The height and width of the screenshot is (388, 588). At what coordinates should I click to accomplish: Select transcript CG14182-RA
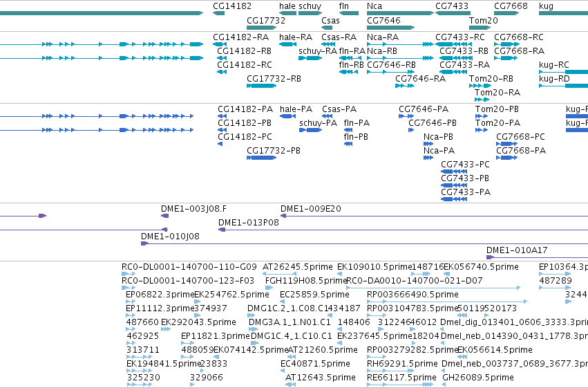[x=240, y=37]
